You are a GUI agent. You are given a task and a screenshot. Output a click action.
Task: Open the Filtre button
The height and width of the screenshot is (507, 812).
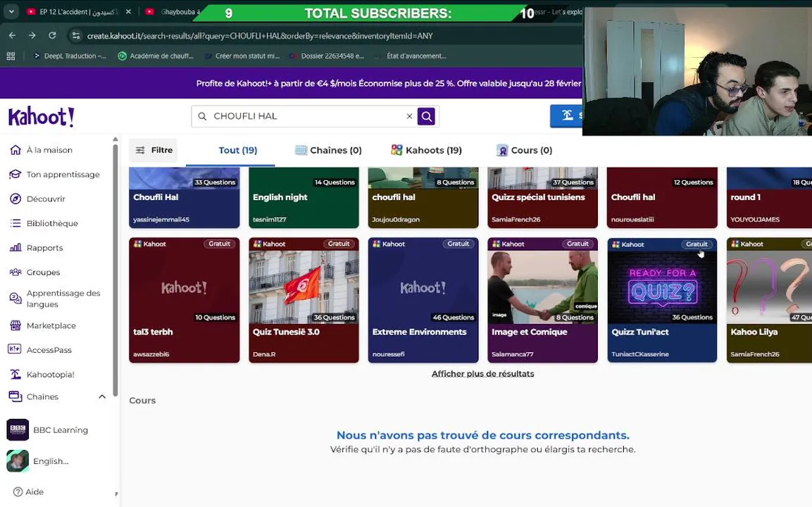pos(154,150)
